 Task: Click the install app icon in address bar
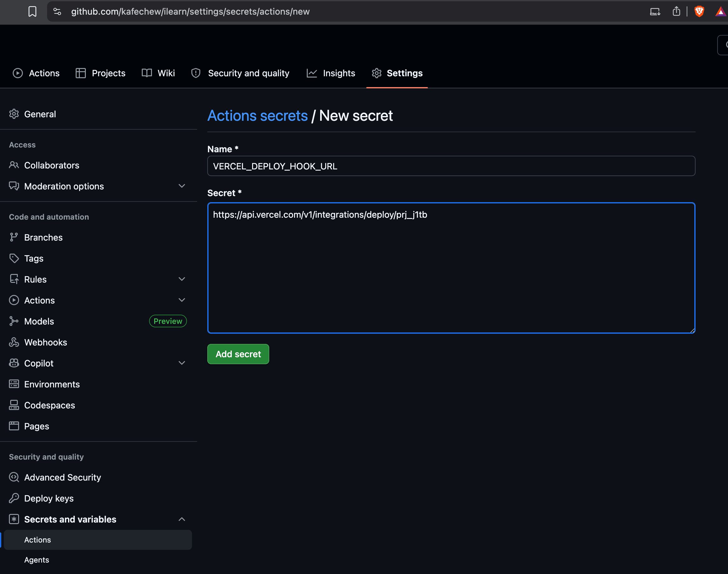[655, 11]
